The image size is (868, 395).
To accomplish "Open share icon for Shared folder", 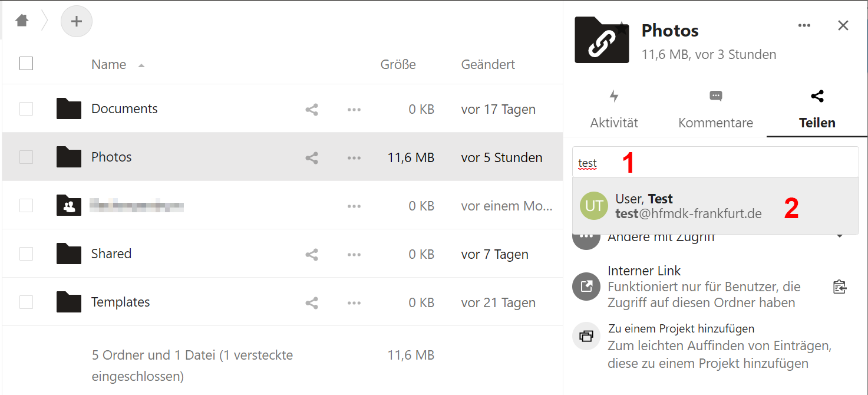I will [x=312, y=254].
